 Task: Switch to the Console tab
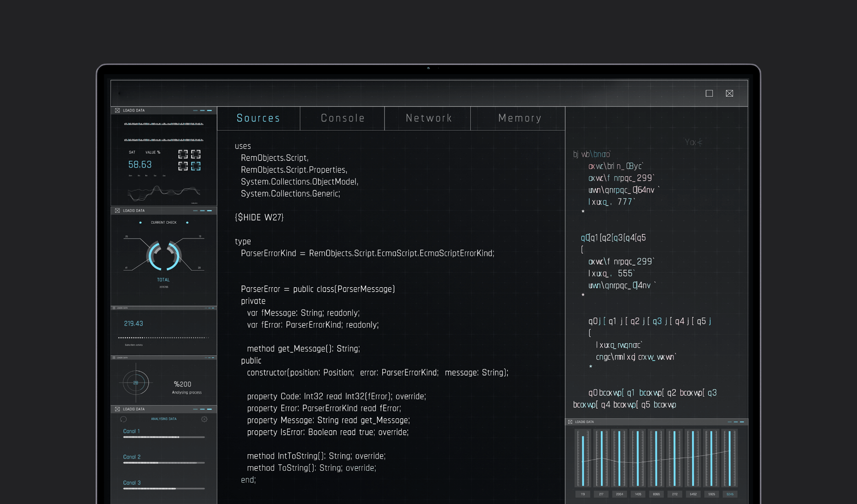[342, 118]
